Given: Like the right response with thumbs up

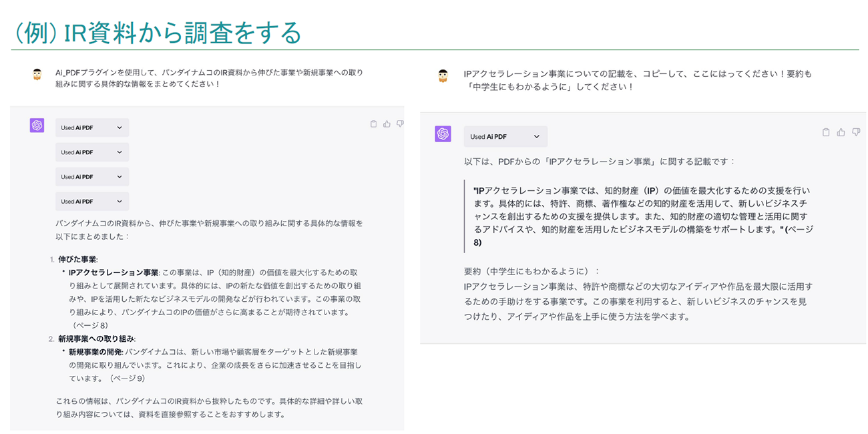Looking at the screenshot, I should (x=841, y=132).
